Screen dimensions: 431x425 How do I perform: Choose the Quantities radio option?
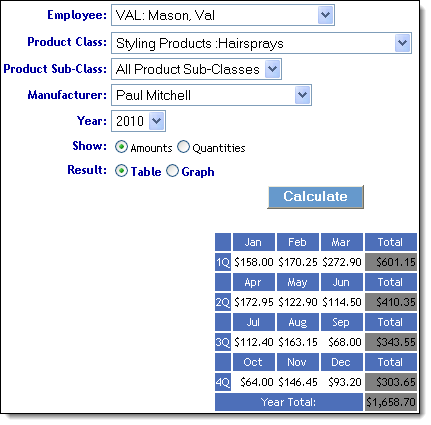coord(183,147)
